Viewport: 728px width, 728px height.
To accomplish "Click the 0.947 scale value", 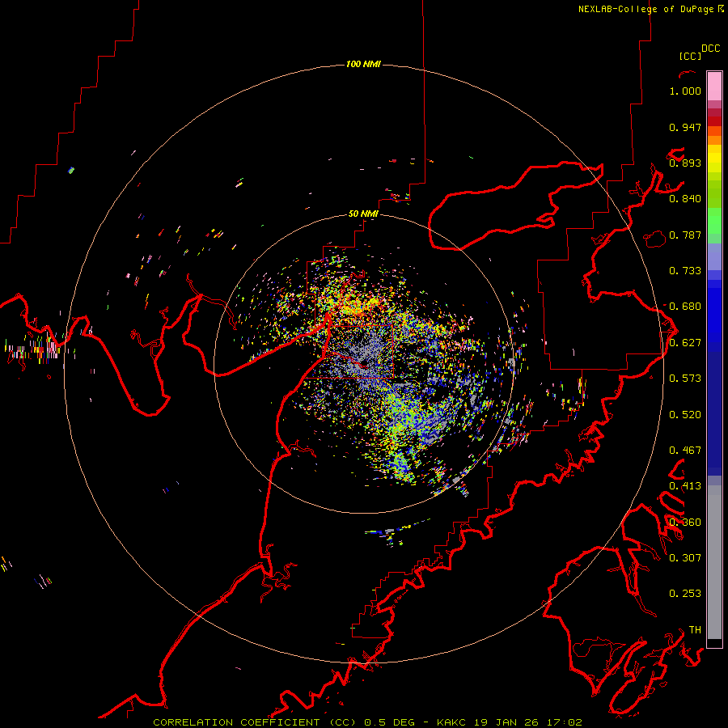I will (x=685, y=127).
